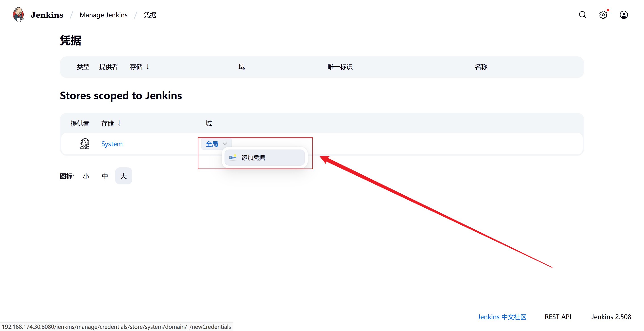Screen dimensions: 644x331
Task: Sort stores table by 存储 column
Action: (111, 123)
